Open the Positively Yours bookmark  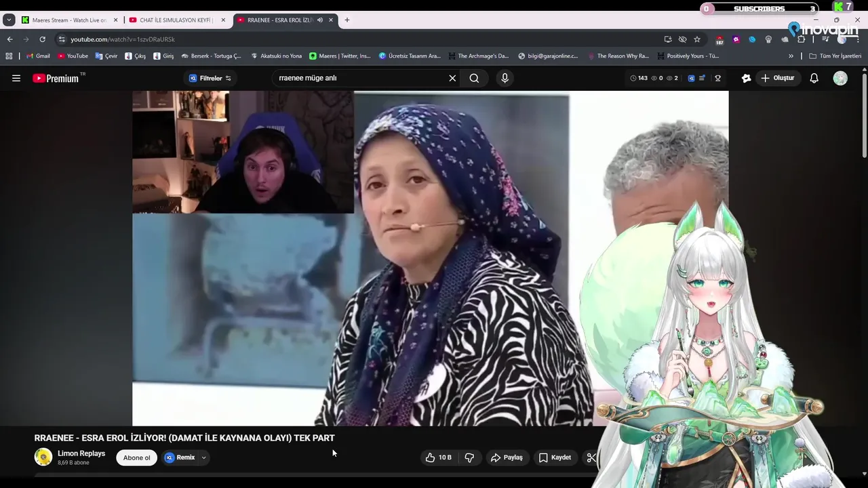tap(688, 56)
